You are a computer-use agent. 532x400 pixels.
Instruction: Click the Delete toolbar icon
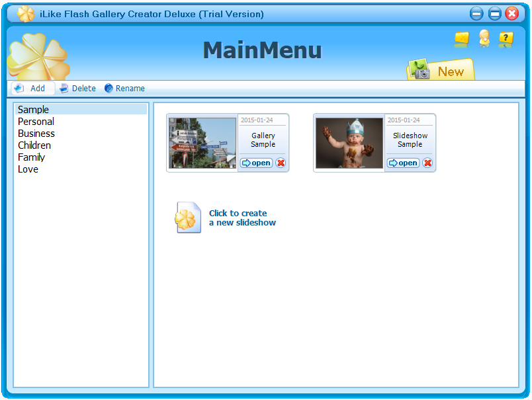tap(63, 88)
